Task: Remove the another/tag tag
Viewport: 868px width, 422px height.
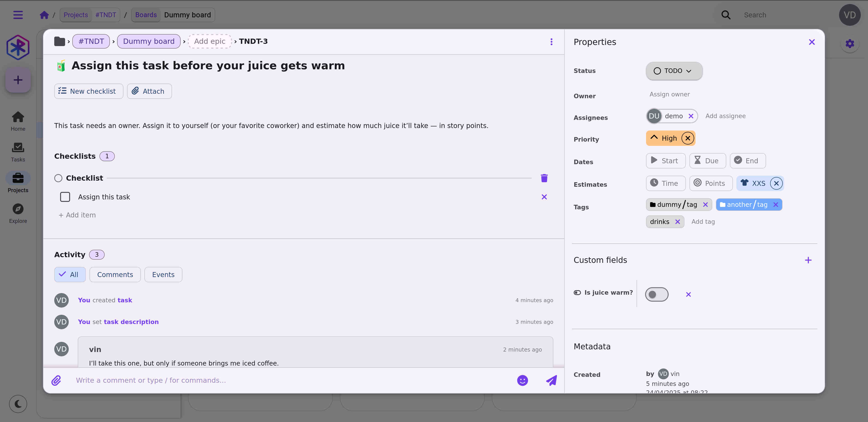Action: tap(775, 205)
